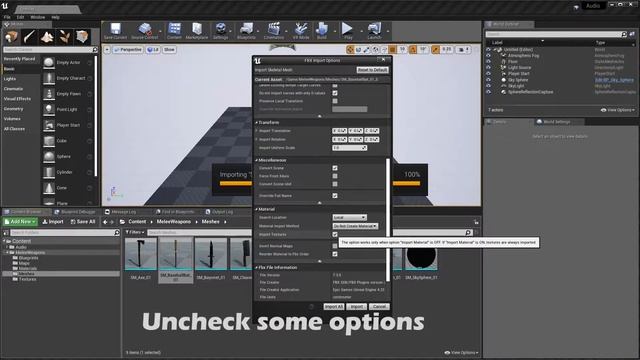Open the Cinematics toolbar icon

[273, 31]
